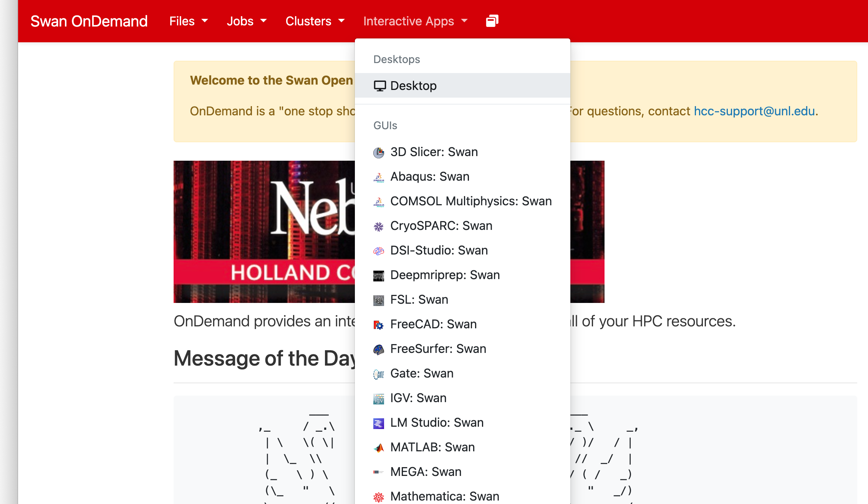Open My Interactive Sessions navbar icon
This screenshot has height=504, width=868.
pos(492,21)
